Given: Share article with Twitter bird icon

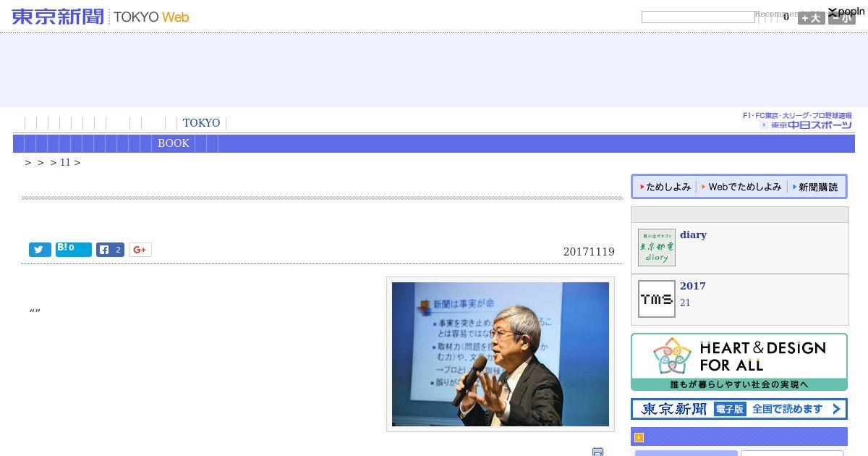Looking at the screenshot, I should pos(40,250).
